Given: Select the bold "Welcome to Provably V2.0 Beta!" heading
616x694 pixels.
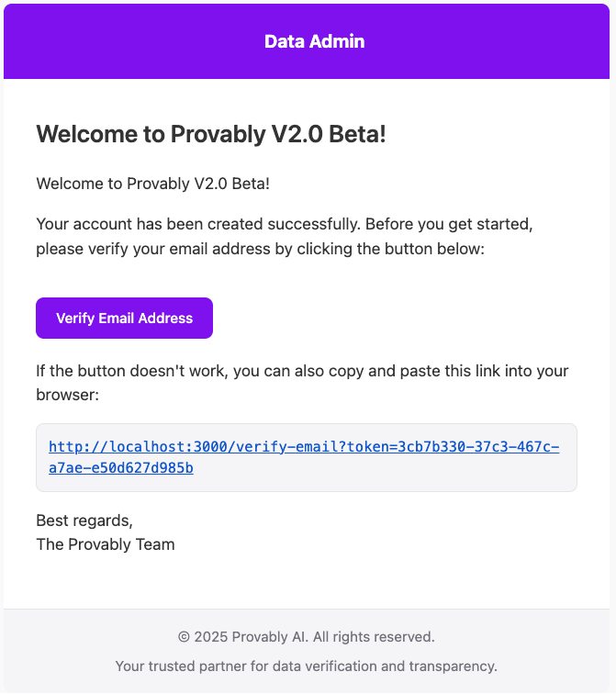Looking at the screenshot, I should 210,134.
